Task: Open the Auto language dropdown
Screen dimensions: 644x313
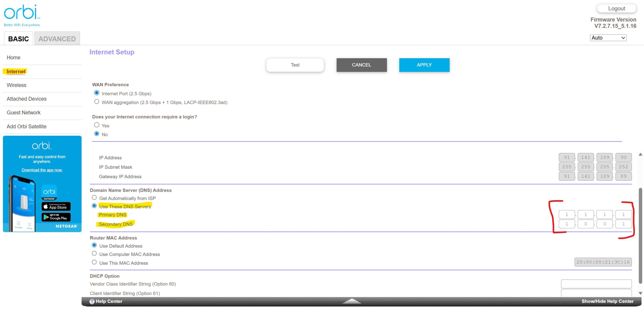Action: [x=608, y=38]
